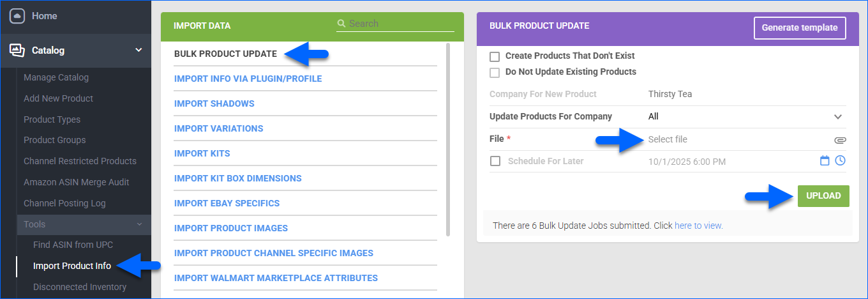Open the clock time picker icon
Viewport: 868px width, 299px height.
click(841, 160)
